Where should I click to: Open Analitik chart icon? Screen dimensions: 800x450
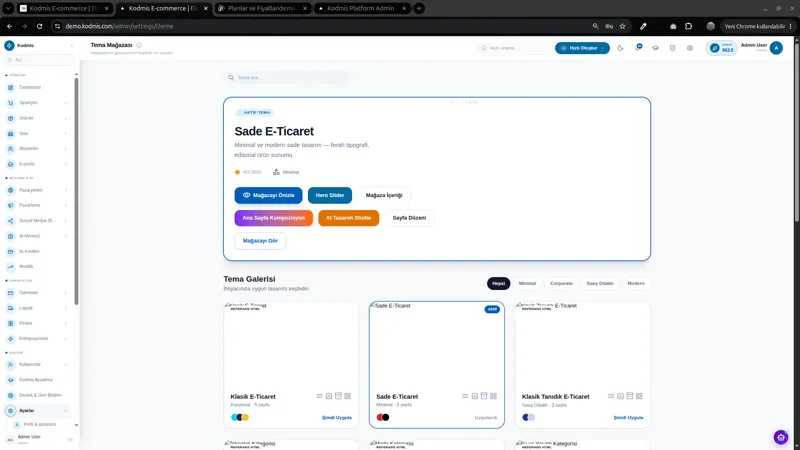[11, 266]
